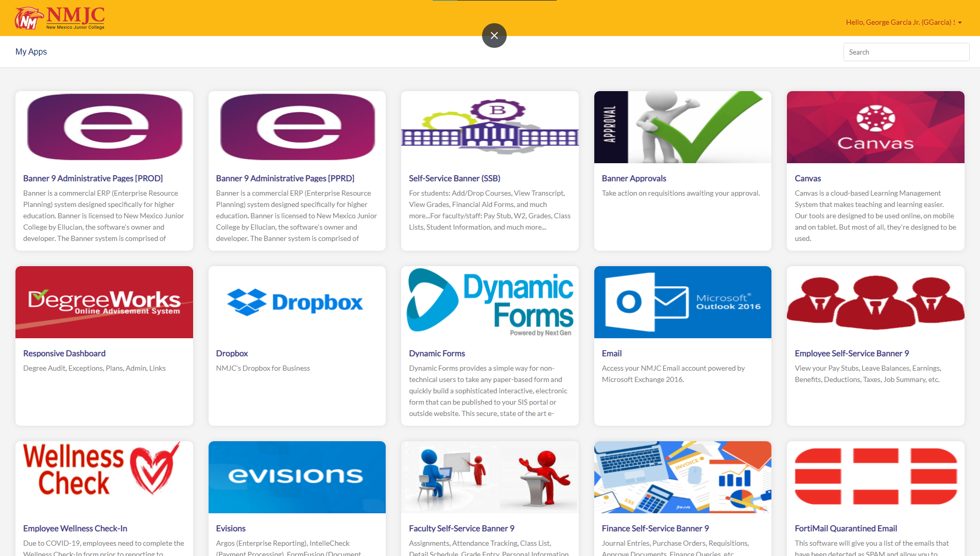This screenshot has width=980, height=556.
Task: Open the Self-Service Banner (SSB) link
Action: point(455,178)
